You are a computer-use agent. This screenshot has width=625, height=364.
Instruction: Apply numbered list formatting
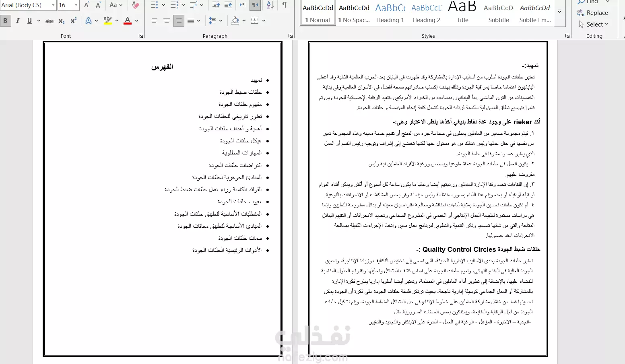[x=174, y=5]
